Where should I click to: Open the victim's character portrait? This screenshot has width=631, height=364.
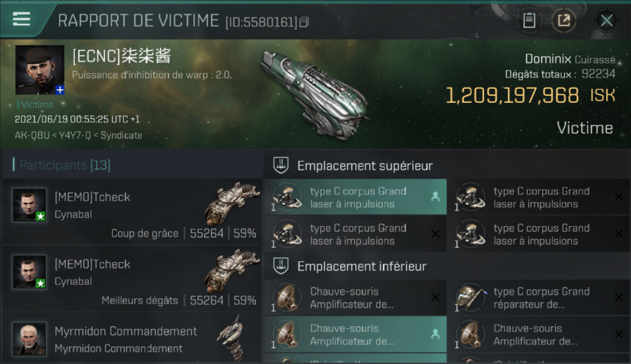40,70
